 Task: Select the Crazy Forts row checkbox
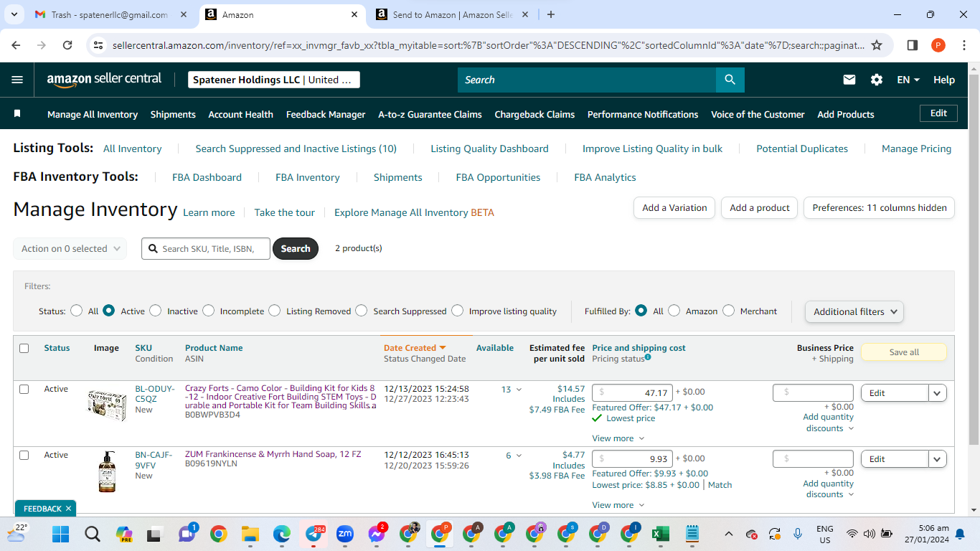pyautogui.click(x=24, y=389)
